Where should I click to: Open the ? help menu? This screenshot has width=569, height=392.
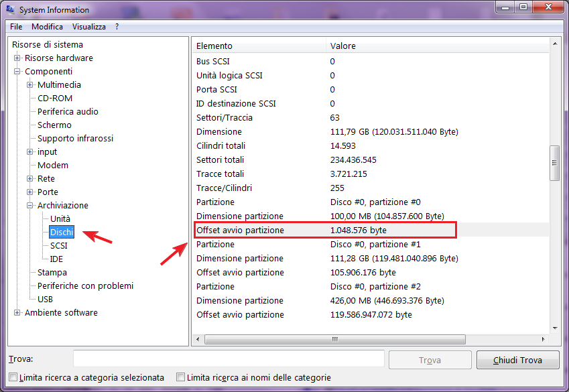(117, 27)
